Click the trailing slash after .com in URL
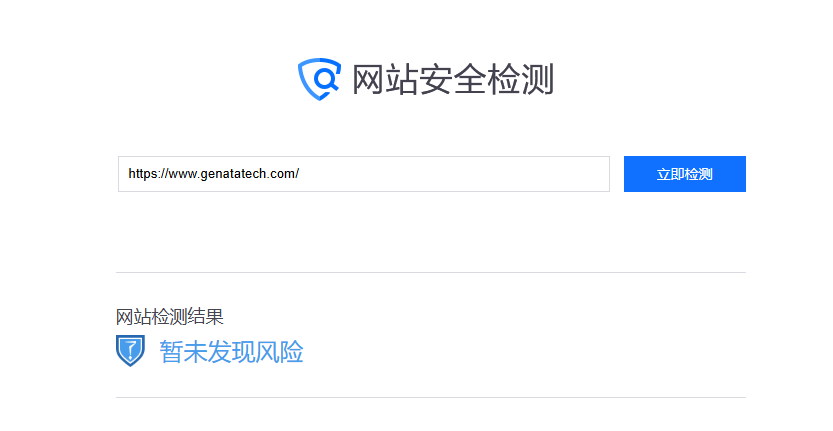This screenshot has width=833, height=431. pyautogui.click(x=298, y=174)
